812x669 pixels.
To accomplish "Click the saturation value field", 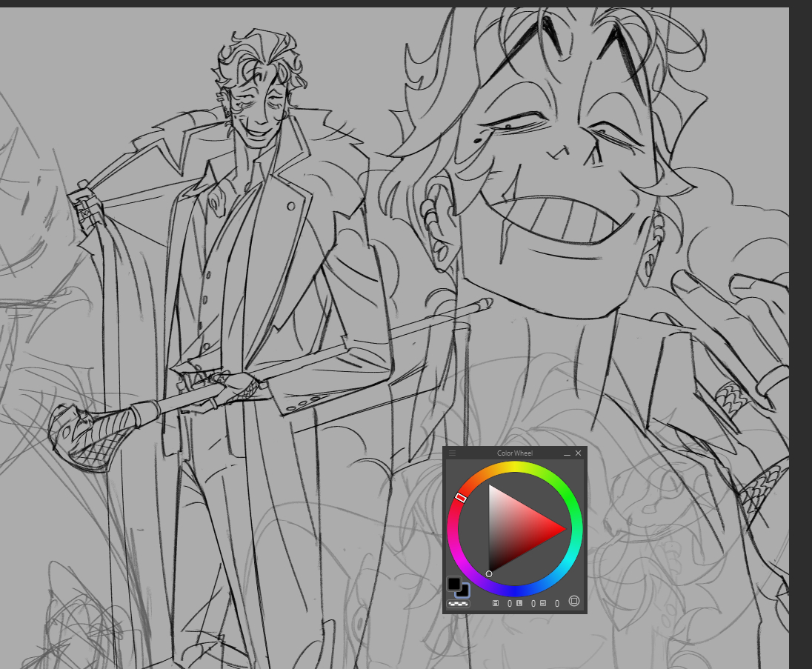I will [556, 603].
